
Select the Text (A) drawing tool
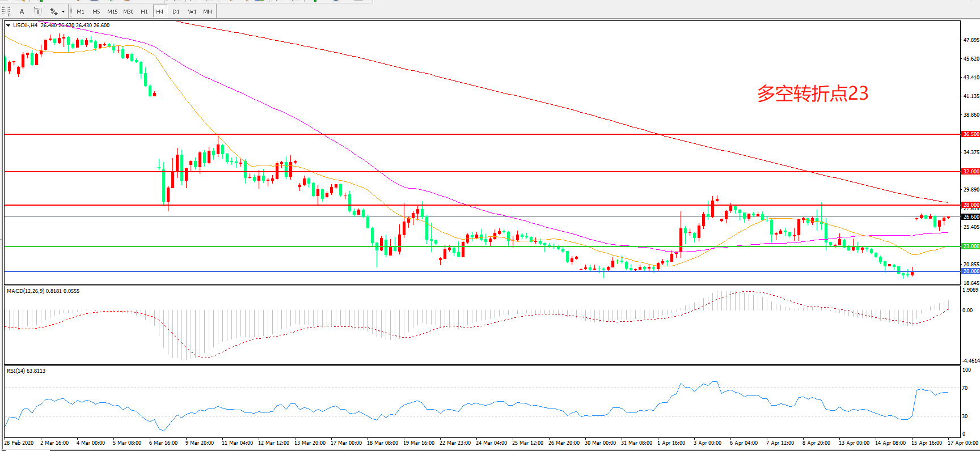pos(22,11)
